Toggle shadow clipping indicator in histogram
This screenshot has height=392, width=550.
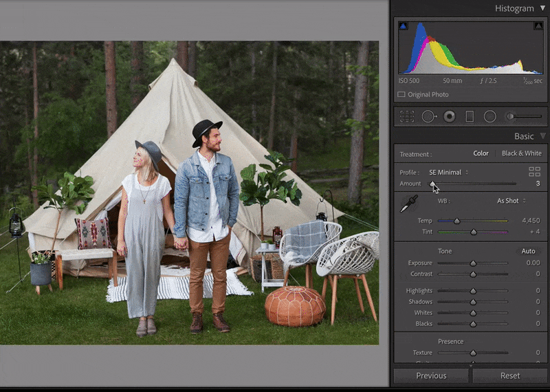pyautogui.click(x=404, y=26)
